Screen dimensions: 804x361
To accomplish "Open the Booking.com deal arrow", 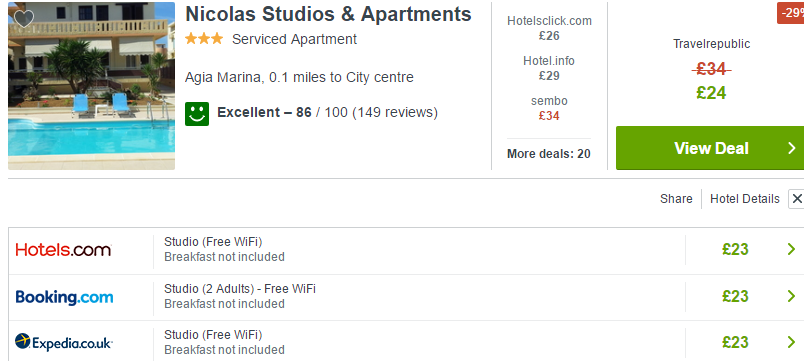I will click(791, 296).
